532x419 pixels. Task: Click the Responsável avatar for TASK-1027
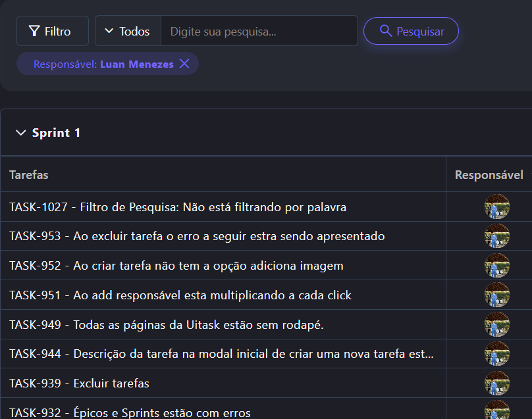497,207
